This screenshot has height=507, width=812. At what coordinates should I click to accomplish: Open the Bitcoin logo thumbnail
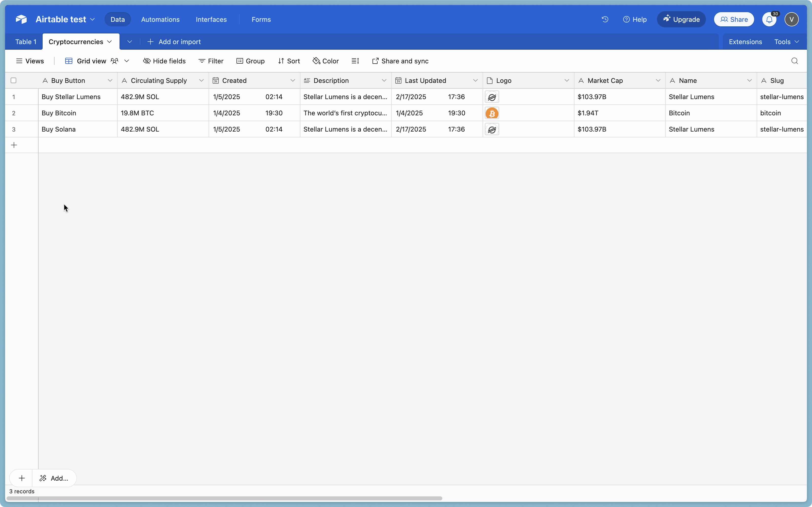tap(492, 113)
